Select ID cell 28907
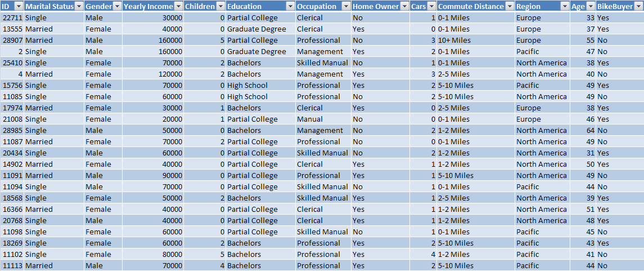The width and height of the screenshot is (644, 271). (x=12, y=41)
